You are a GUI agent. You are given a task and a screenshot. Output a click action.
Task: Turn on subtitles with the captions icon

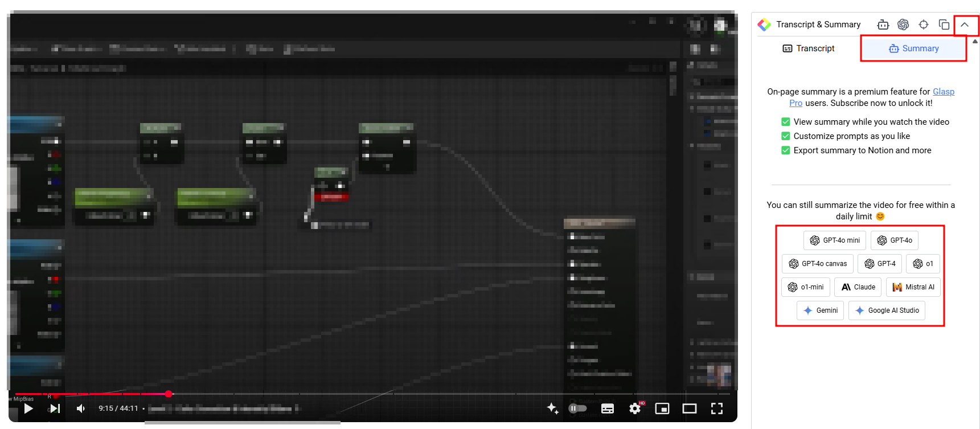[608, 408]
